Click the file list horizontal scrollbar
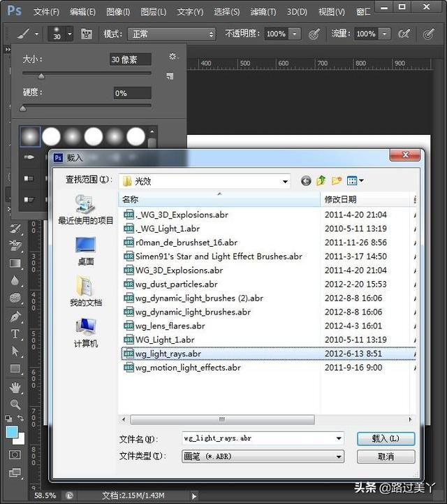 coord(222,419)
